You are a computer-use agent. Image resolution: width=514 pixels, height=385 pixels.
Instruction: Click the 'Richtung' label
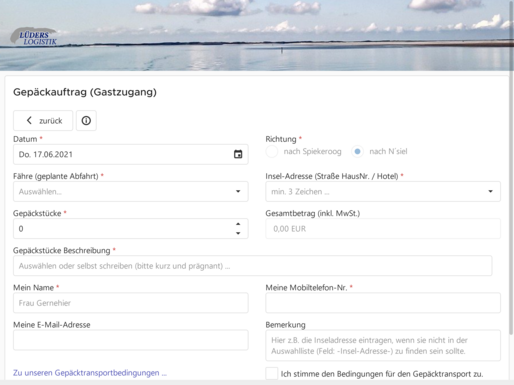pos(281,139)
